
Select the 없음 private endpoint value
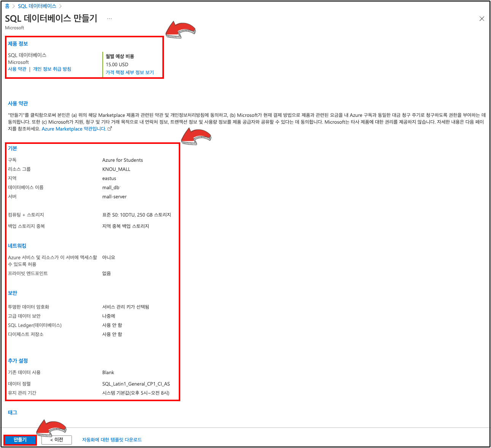[x=106, y=274]
